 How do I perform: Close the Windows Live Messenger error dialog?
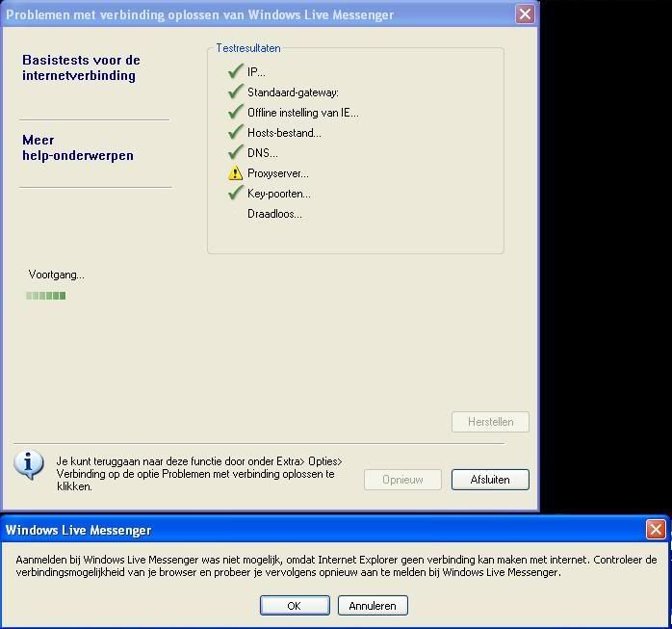tap(656, 530)
